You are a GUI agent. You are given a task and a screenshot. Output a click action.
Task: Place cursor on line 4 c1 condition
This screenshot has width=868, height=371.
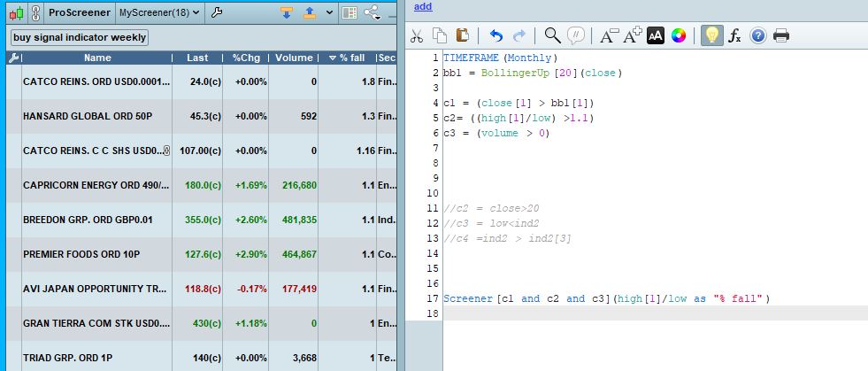tap(518, 103)
